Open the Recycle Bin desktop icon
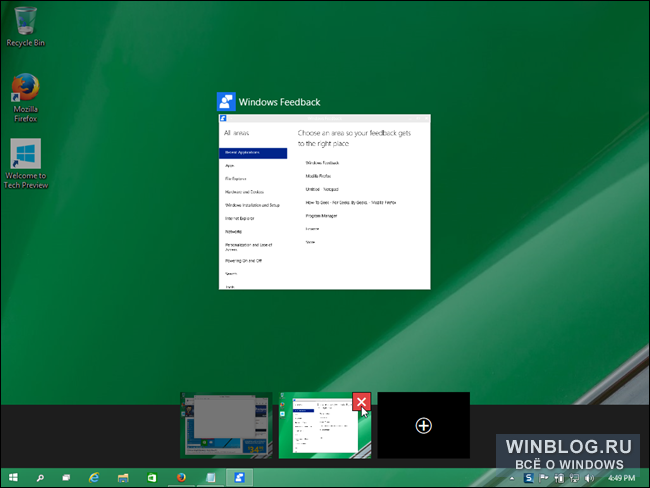This screenshot has height=488, width=650. (25, 27)
